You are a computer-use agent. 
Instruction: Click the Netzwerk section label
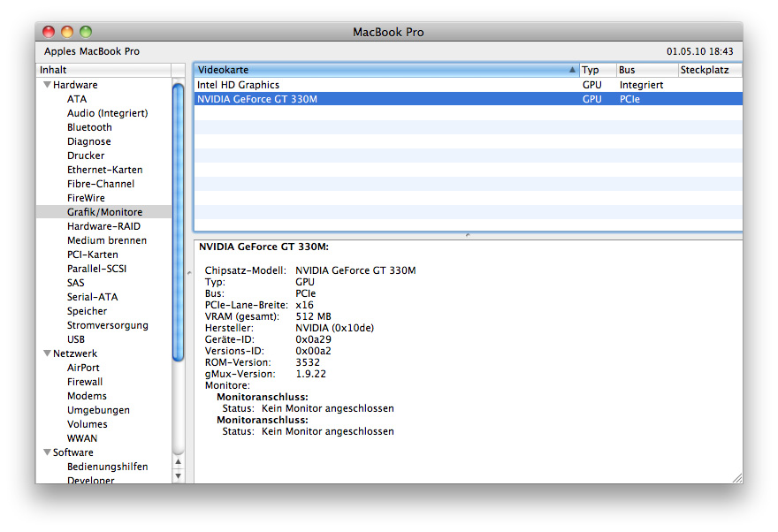pos(75,353)
